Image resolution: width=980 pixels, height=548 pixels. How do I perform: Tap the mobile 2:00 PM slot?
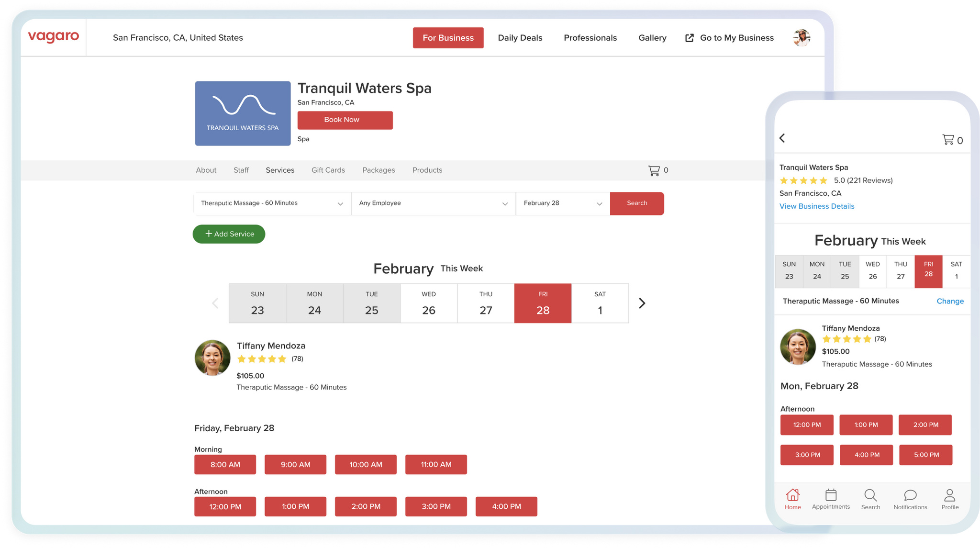[925, 425]
